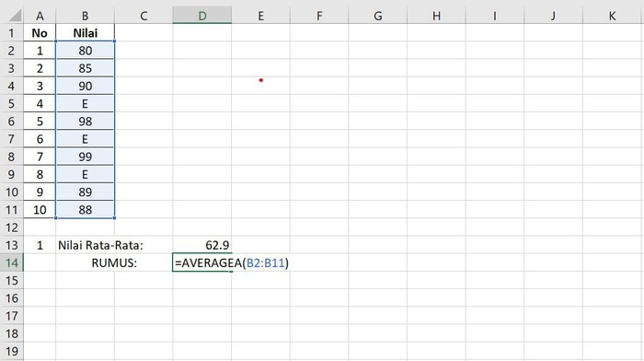
Task: Select the 'E' value in row 5
Action: point(85,104)
